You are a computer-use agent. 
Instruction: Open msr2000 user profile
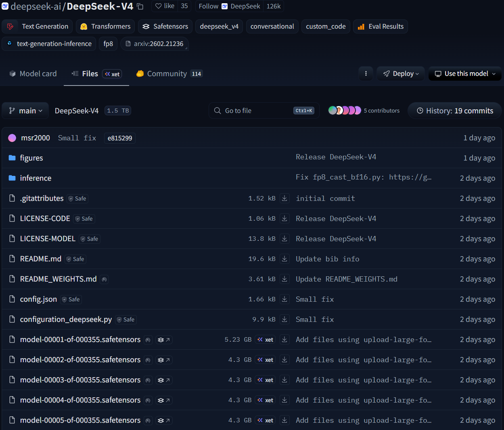(x=36, y=138)
